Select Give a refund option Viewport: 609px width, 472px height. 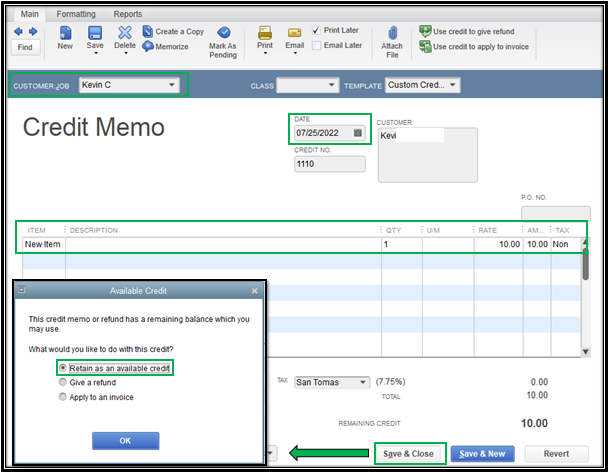point(63,382)
